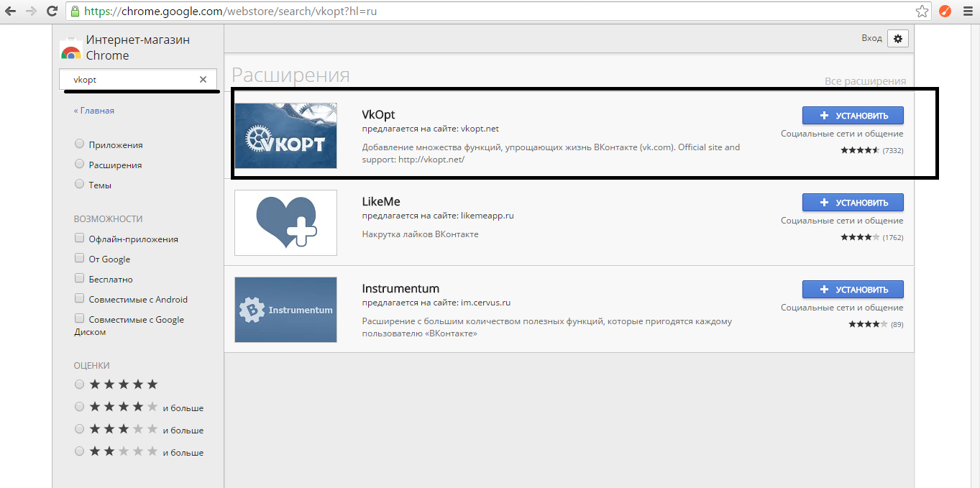Click Instrumentum's Социальные сети и общение category
980x488 pixels.
click(842, 308)
